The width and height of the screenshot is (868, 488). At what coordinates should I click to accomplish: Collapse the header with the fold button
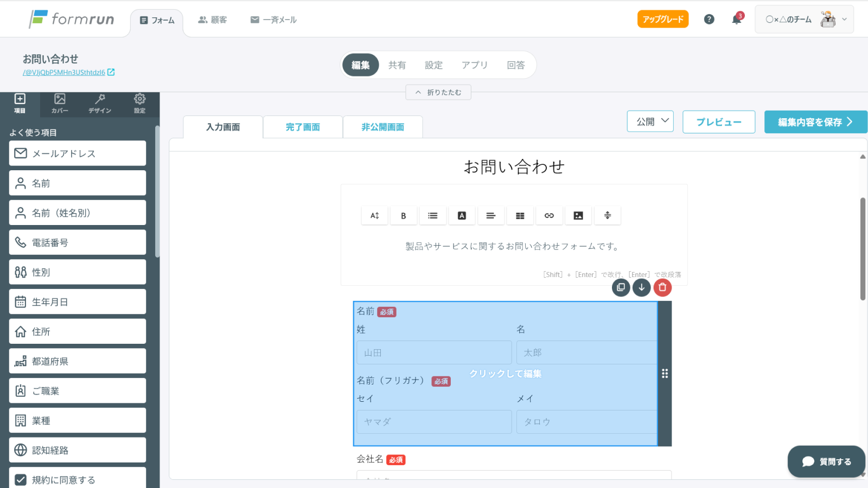point(438,93)
